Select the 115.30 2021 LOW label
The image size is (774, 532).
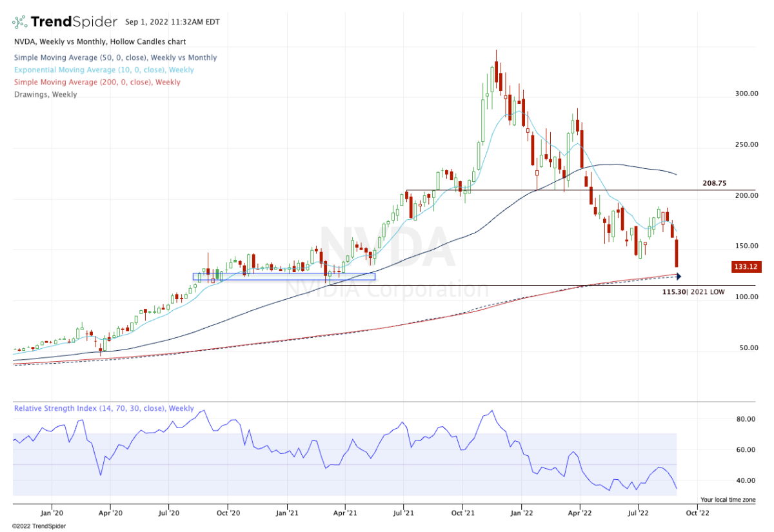click(x=693, y=292)
